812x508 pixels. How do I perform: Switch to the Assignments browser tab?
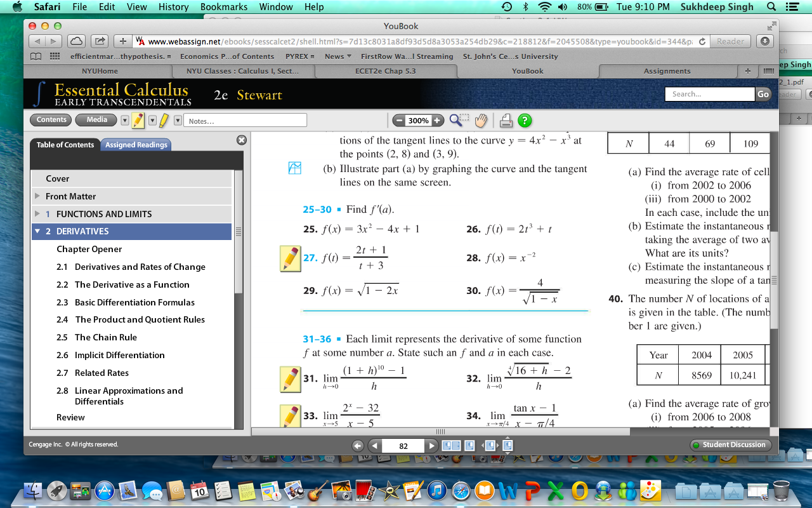coord(667,71)
